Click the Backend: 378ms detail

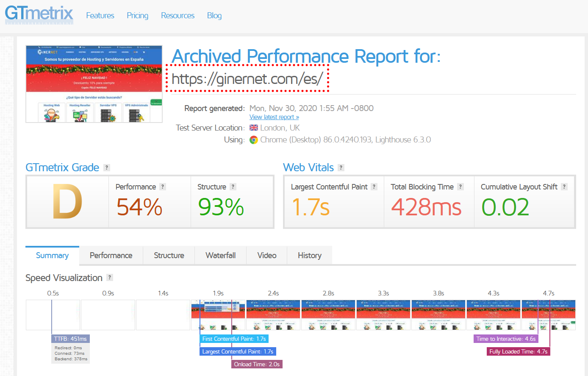[x=71, y=359]
